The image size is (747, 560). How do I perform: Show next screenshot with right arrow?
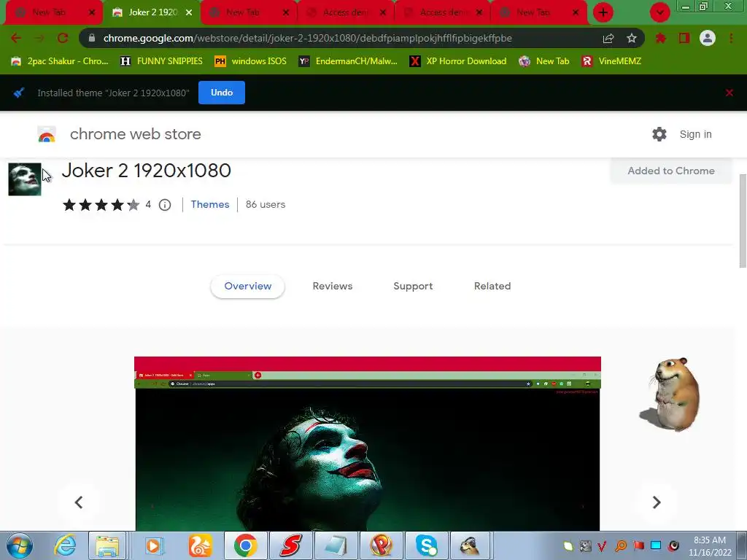(657, 502)
